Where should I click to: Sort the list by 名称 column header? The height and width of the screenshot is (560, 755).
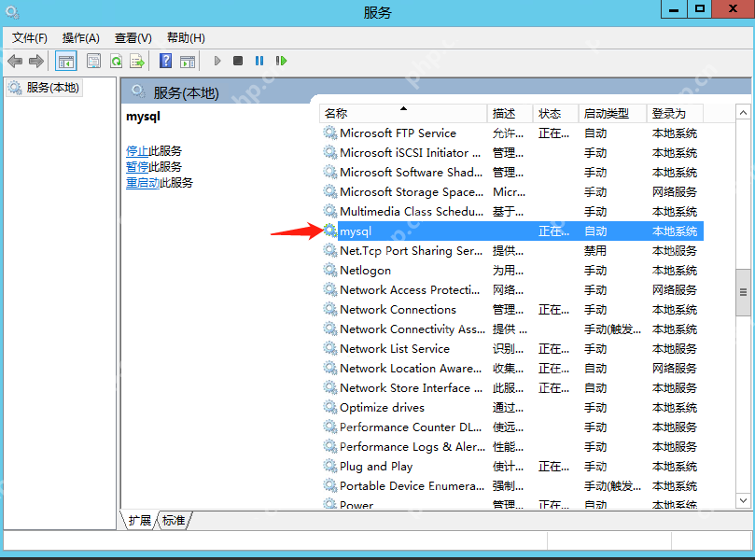point(401,113)
